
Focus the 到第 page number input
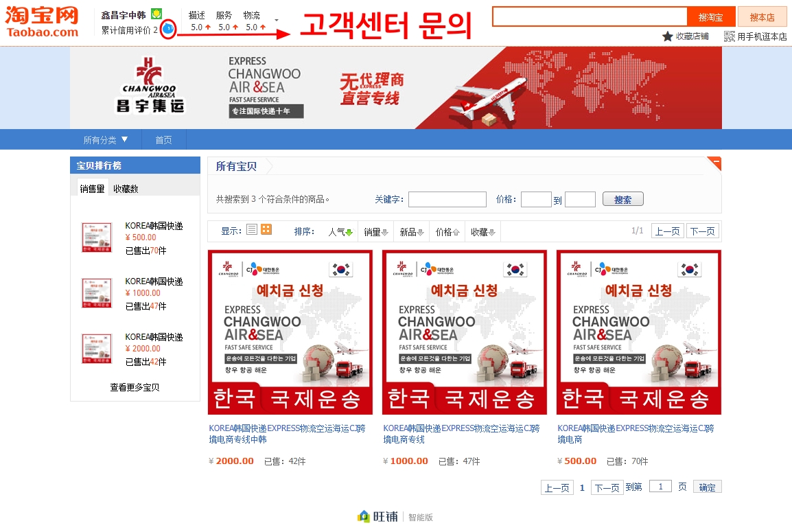click(660, 487)
